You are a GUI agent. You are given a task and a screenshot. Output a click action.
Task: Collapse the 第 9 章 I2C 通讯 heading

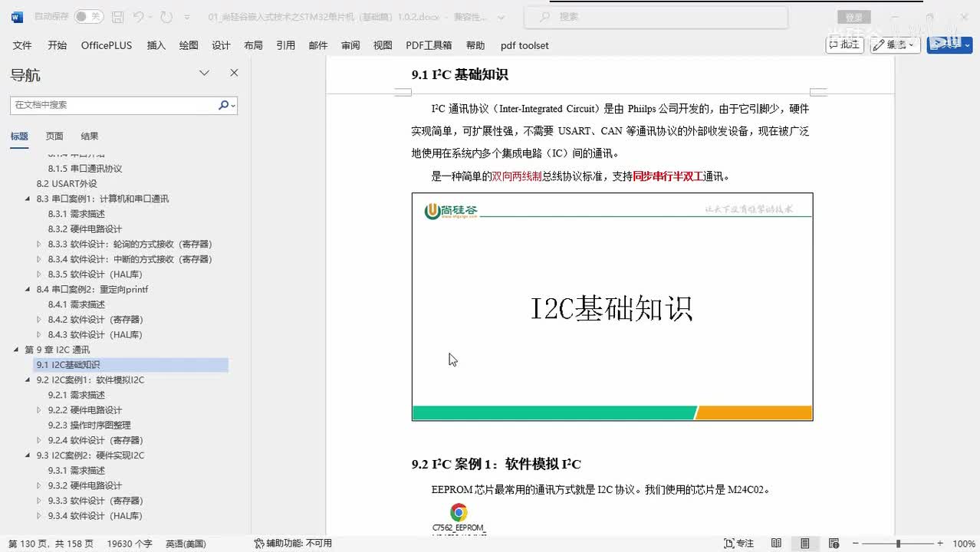point(17,350)
